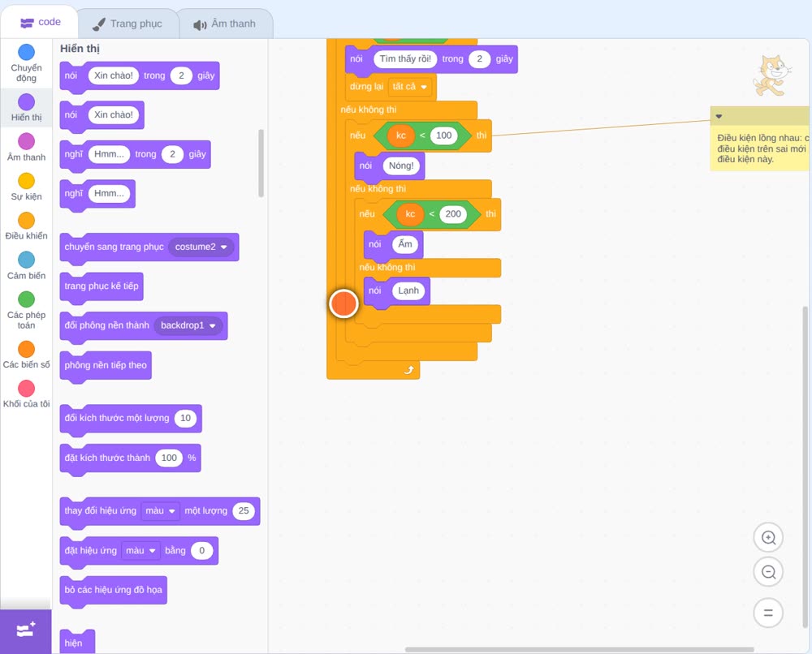Viewport: 812px width, 654px height.
Task: Open the Sự kiện block category
Action: 27,187
